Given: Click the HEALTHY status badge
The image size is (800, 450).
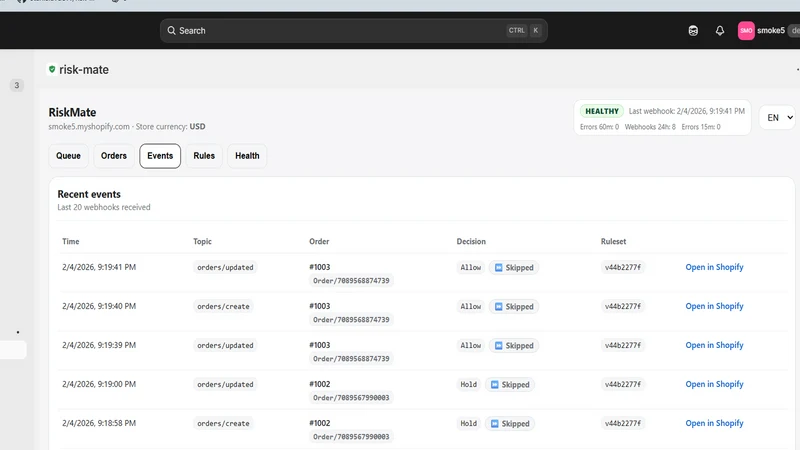Looking at the screenshot, I should (x=602, y=111).
